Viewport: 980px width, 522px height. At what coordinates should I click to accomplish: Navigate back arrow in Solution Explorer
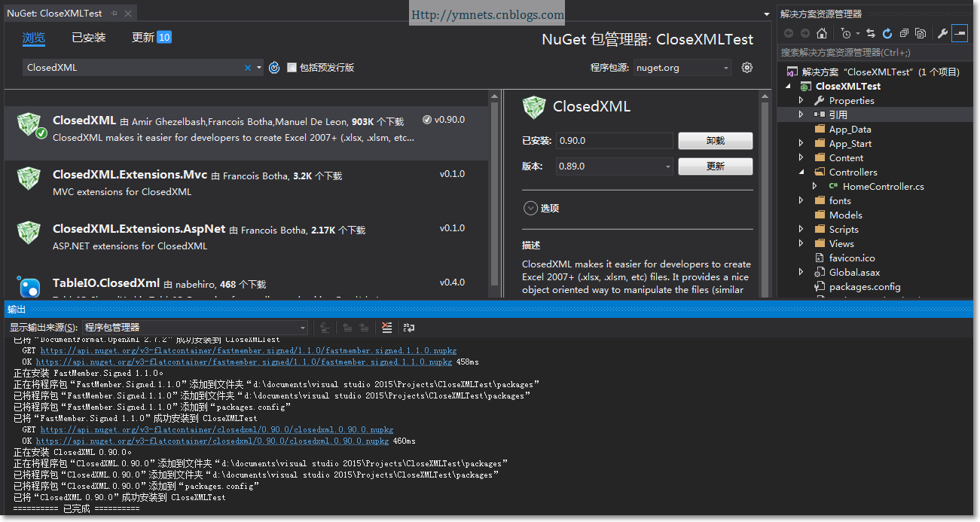point(789,33)
